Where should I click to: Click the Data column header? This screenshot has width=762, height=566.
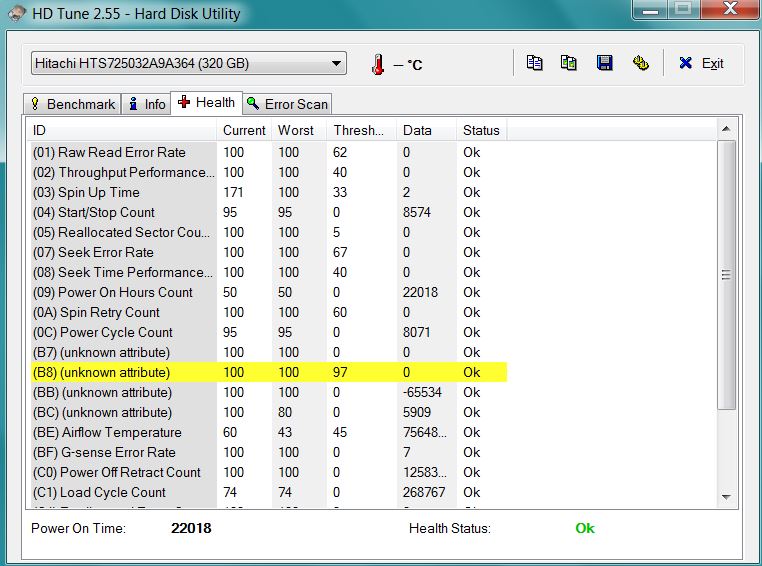tap(427, 130)
